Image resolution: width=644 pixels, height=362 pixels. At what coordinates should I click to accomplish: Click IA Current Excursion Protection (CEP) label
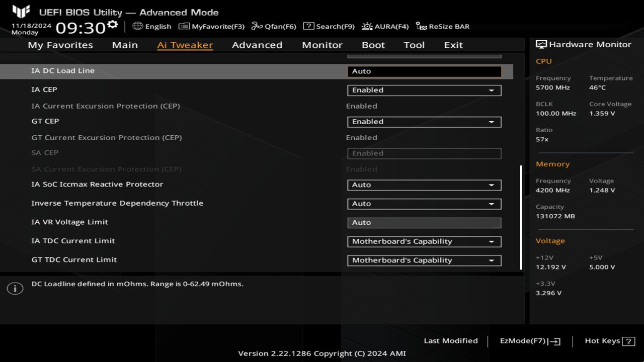coord(106,106)
